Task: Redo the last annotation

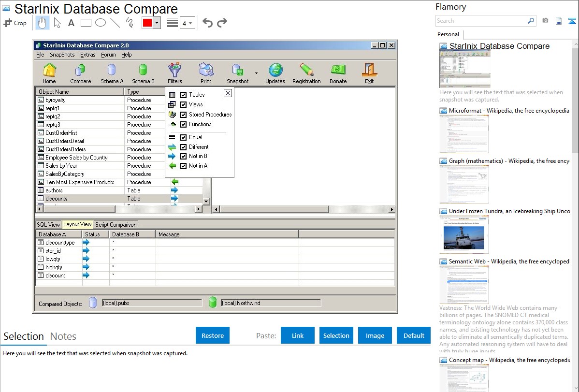Action: tap(222, 23)
